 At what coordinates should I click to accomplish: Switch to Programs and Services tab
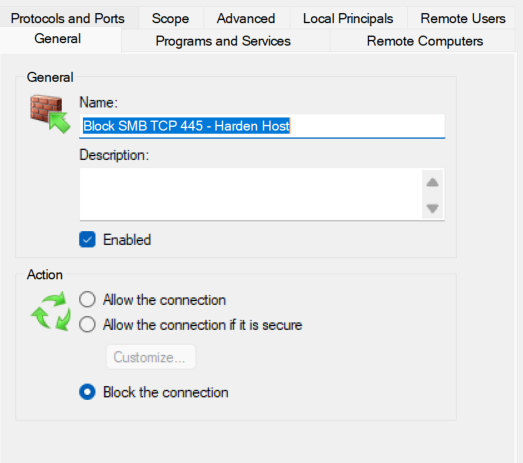point(223,41)
